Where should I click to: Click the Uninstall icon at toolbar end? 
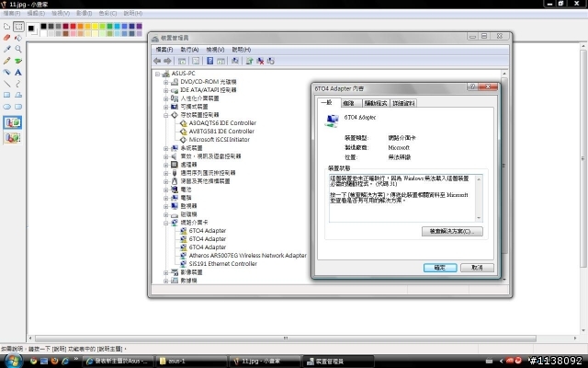pyautogui.click(x=270, y=61)
